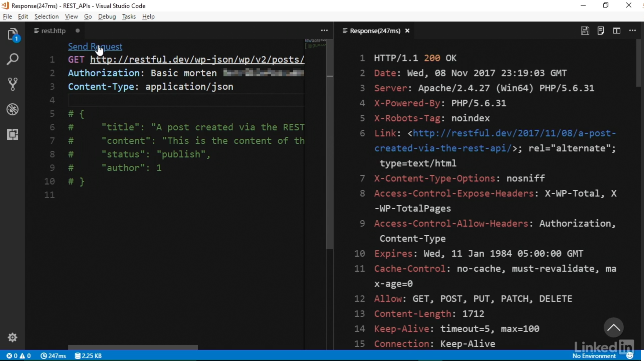Click the 'X-Powered-By: PHP/5.6.31' header
This screenshot has height=361, width=644.
coord(440,103)
